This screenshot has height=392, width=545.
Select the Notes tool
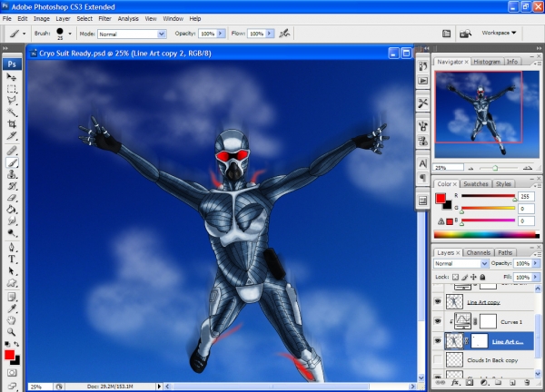(x=12, y=297)
